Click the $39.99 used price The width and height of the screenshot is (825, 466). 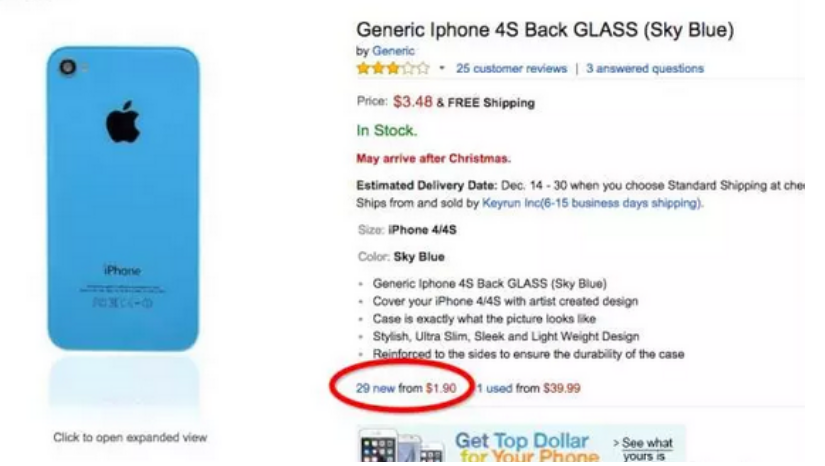(x=562, y=388)
